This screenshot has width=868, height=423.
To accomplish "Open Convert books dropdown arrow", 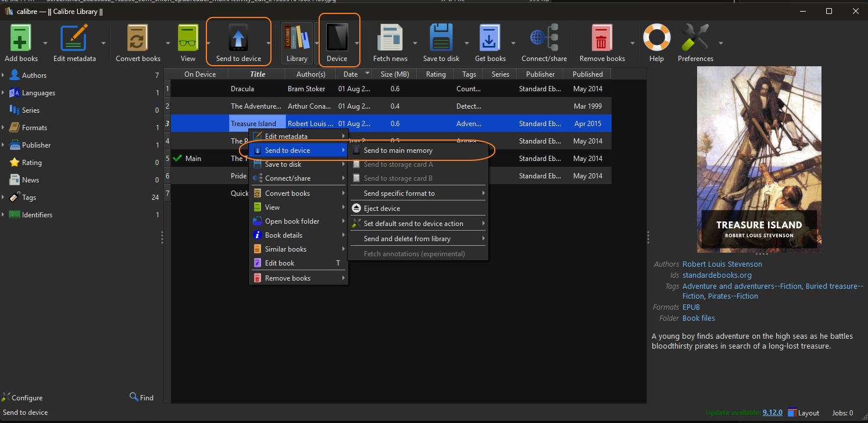I will [168, 43].
